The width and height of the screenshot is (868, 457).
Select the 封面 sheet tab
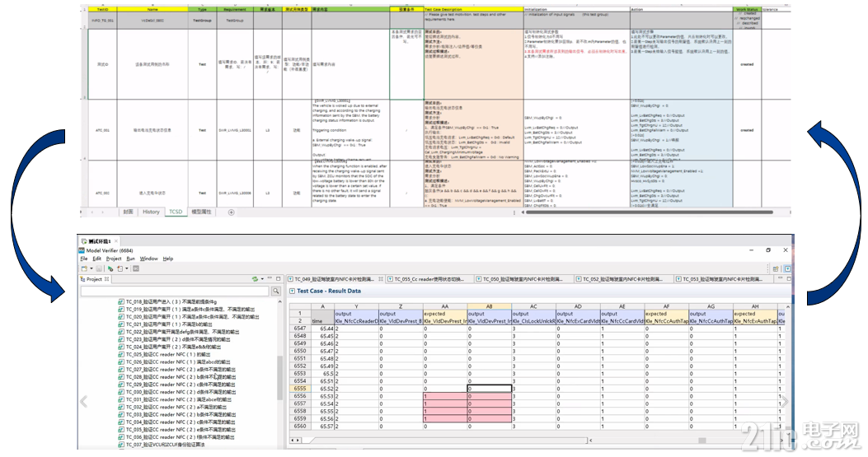tap(128, 212)
